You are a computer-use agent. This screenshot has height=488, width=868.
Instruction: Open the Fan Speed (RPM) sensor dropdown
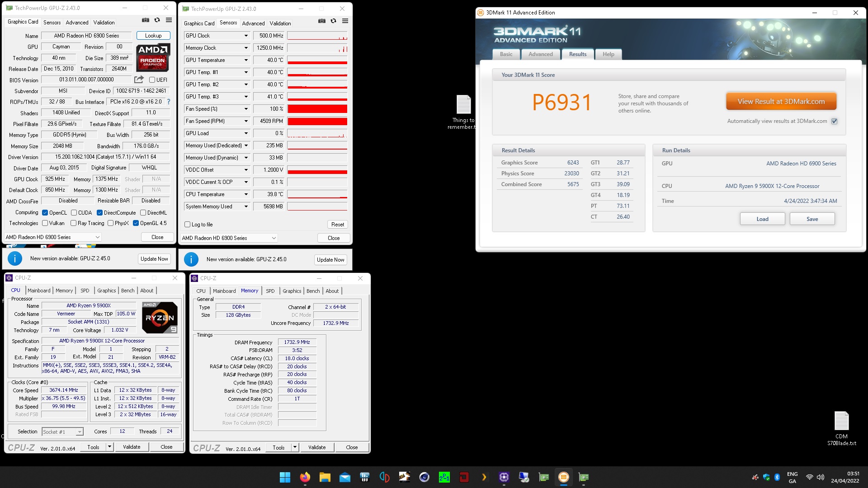click(x=246, y=121)
